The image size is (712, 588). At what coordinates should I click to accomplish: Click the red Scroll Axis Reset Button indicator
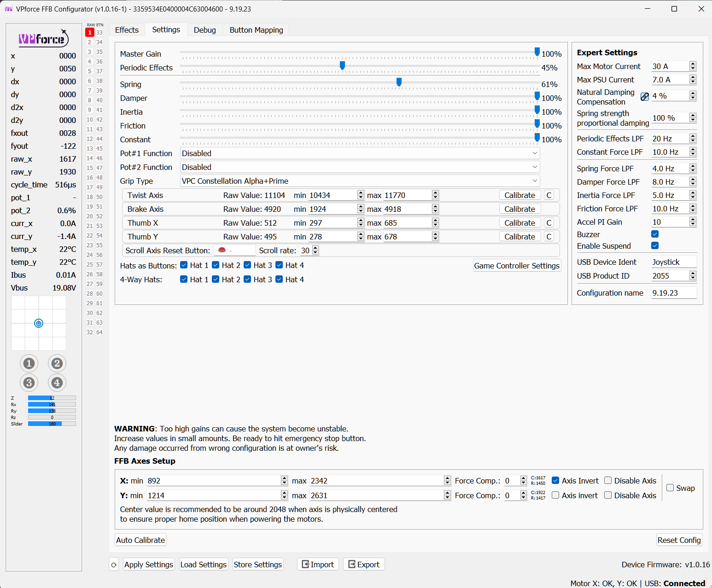[x=222, y=250]
